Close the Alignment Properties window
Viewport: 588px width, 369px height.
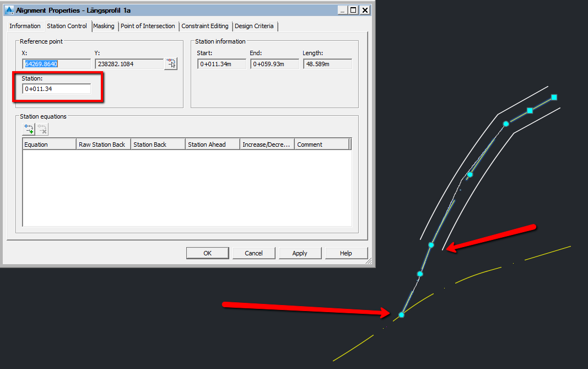click(365, 10)
